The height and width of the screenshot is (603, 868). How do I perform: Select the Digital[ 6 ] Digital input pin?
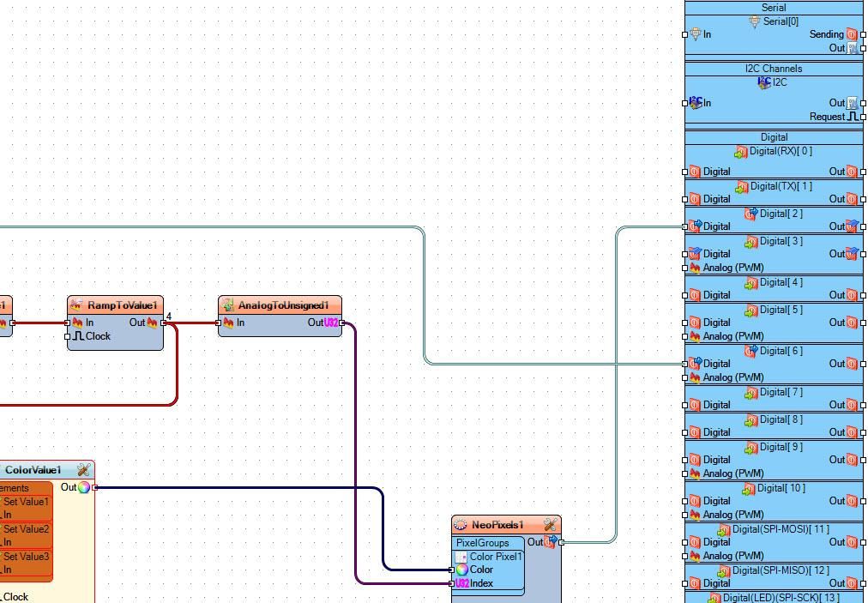[684, 364]
